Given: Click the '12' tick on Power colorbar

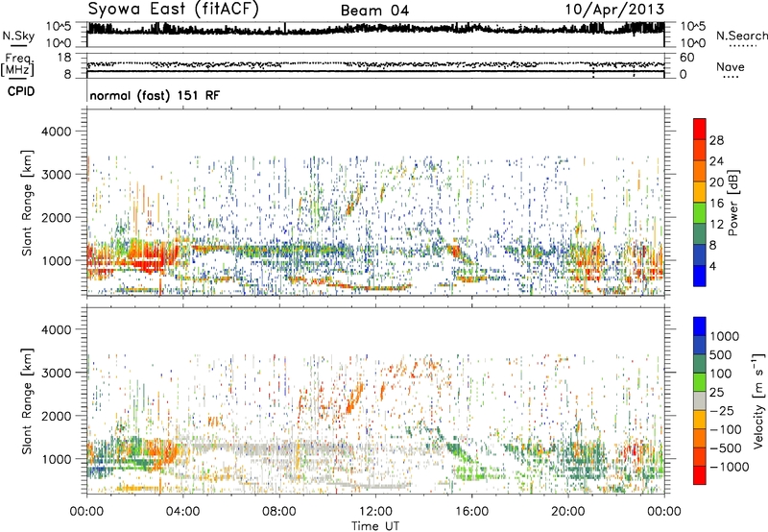Looking at the screenshot, I should click(716, 225).
